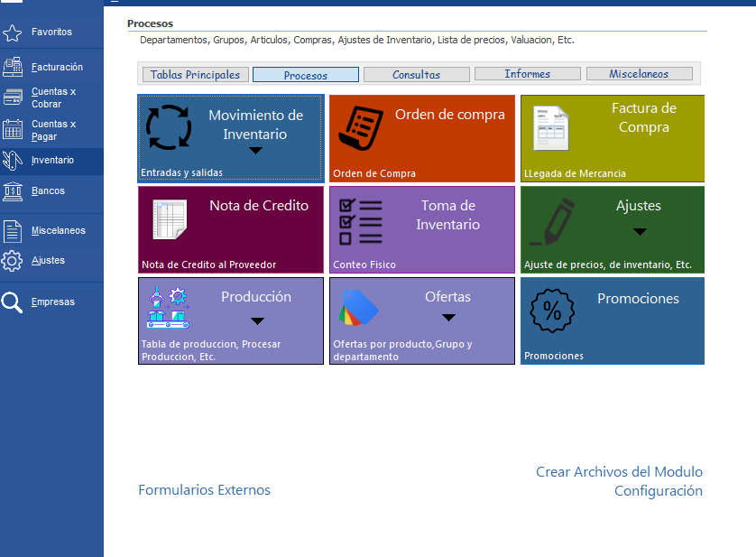Expand the Ajustes tile dropdown arrow
The height and width of the screenshot is (557, 756).
coord(640,232)
